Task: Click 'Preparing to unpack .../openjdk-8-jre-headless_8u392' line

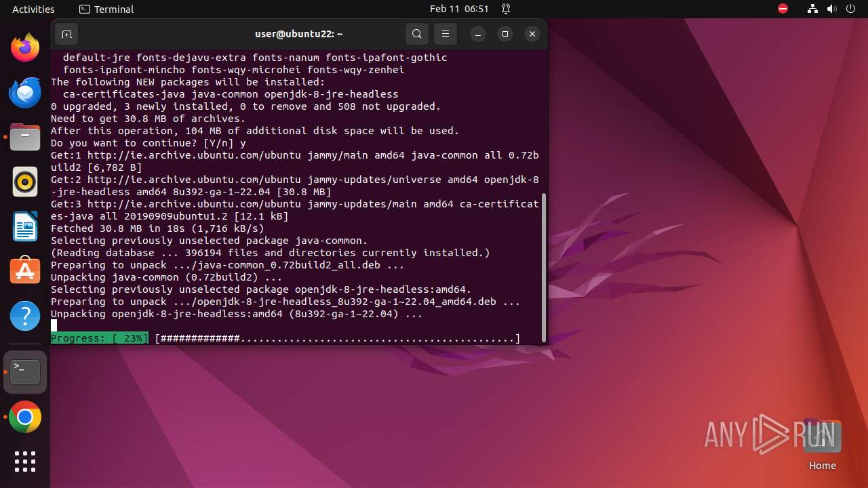Action: tap(285, 302)
